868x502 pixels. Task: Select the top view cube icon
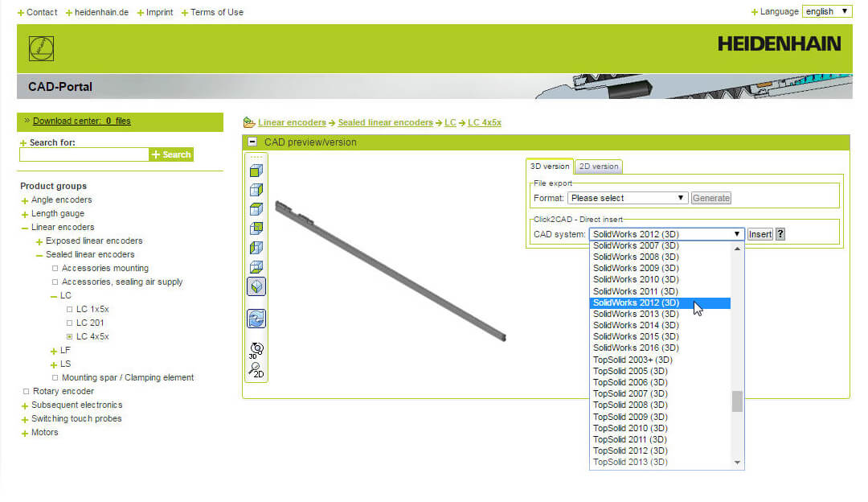[x=256, y=209]
